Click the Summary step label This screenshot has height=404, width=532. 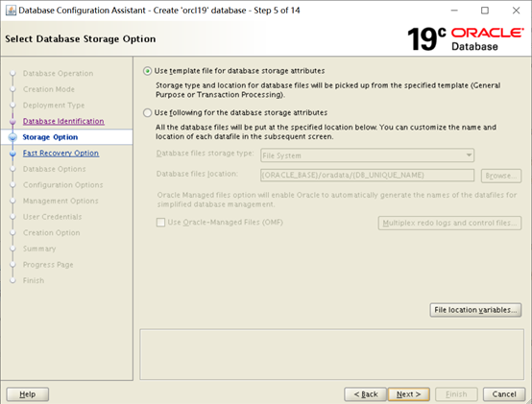click(x=39, y=249)
